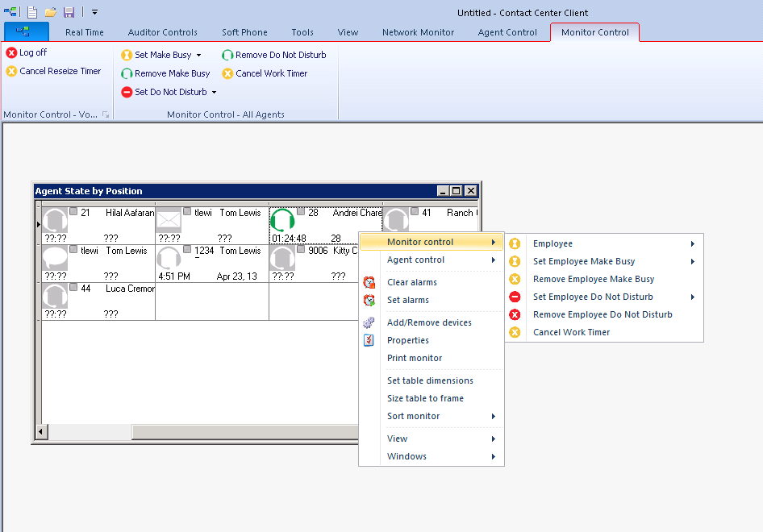Click the Save icon in quick access toolbar
The height and width of the screenshot is (532, 763).
point(69,11)
